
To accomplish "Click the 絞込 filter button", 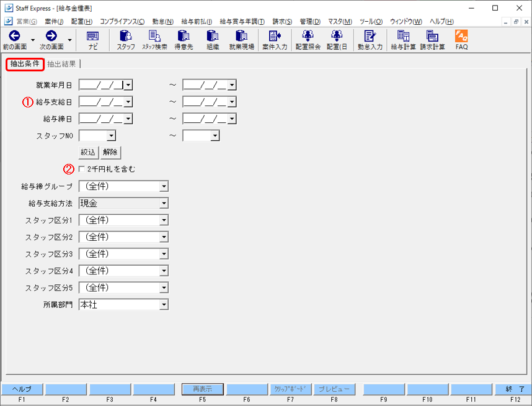I will click(x=88, y=152).
